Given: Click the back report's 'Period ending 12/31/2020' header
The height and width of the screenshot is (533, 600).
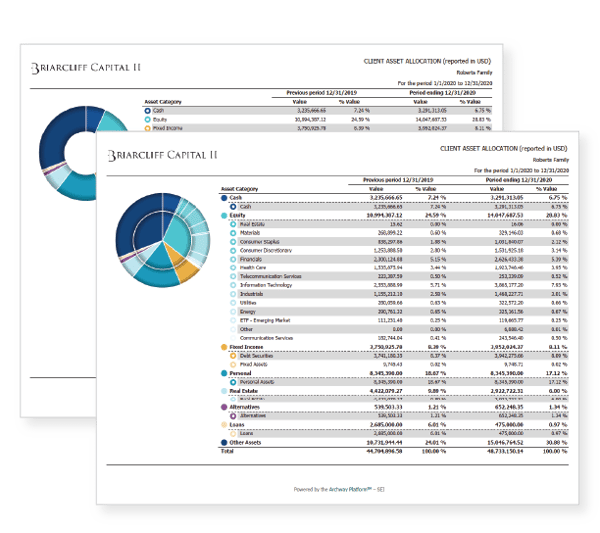Looking at the screenshot, I should point(442,93).
